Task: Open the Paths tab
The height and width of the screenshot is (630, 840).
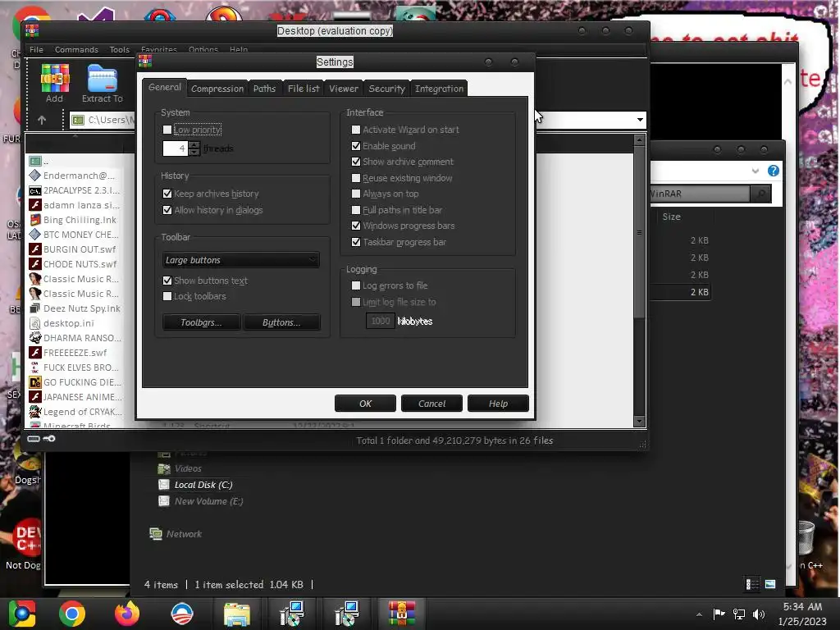Action: click(264, 89)
